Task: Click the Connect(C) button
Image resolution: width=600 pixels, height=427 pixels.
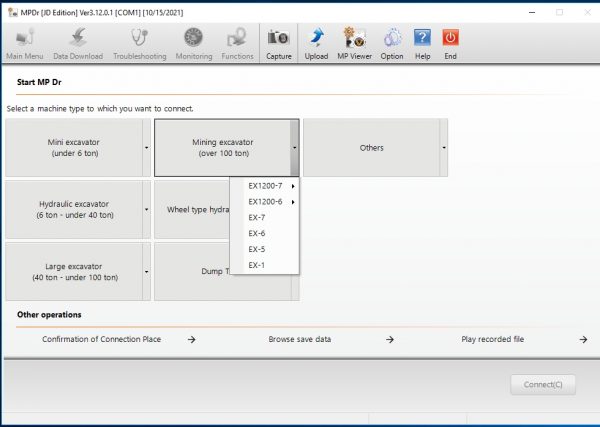Action: coord(543,385)
